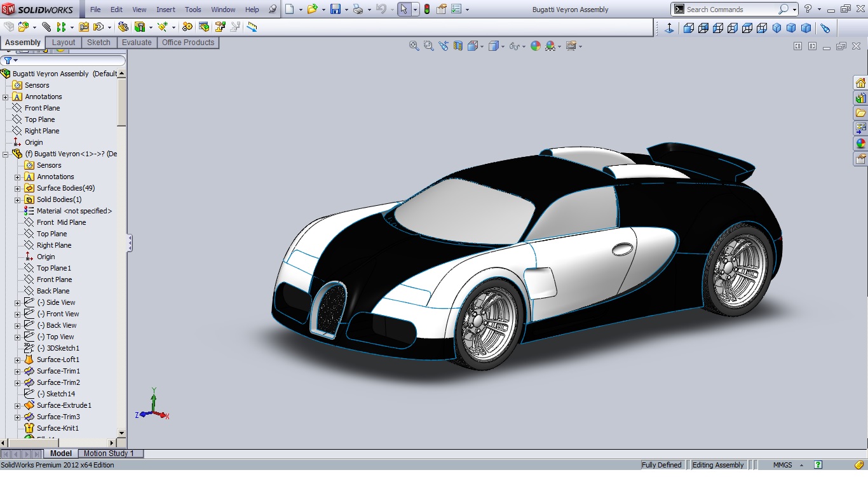Click the Insert Components icon
The height and width of the screenshot is (477, 868).
point(24,27)
